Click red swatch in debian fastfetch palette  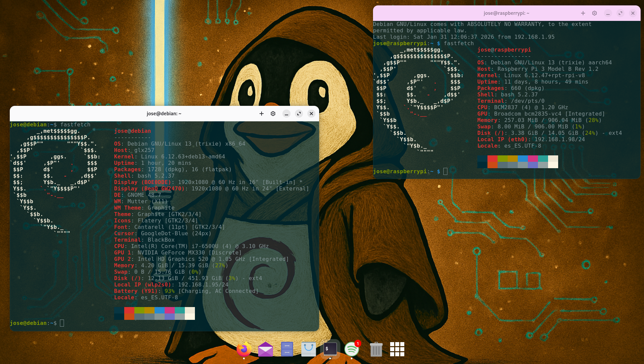tap(129, 310)
